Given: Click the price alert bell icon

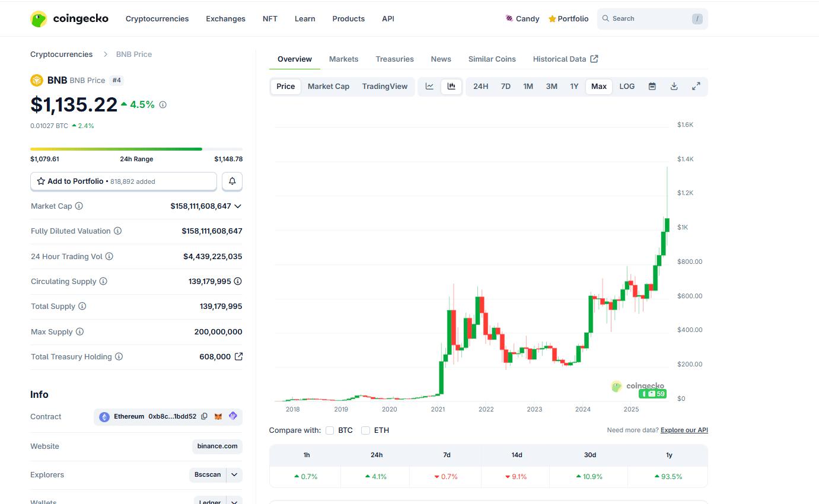Looking at the screenshot, I should pos(232,181).
